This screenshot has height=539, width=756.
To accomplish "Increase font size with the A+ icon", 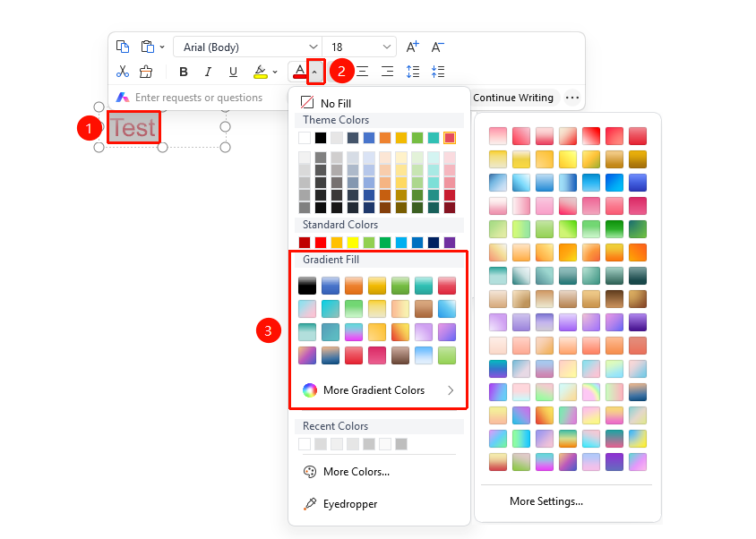I will click(412, 47).
